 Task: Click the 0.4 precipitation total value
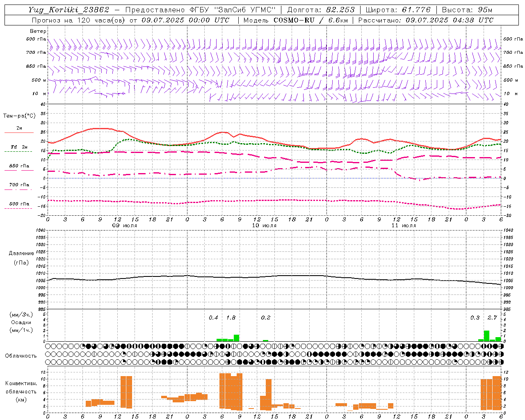213,318
